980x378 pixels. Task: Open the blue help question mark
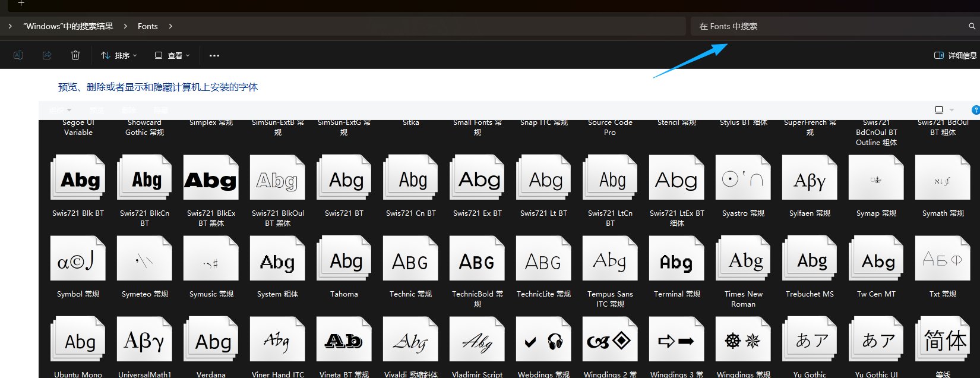(x=975, y=110)
